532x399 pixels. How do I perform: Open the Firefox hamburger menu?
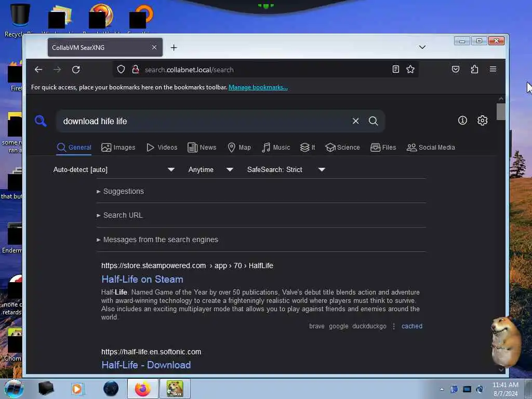(x=493, y=69)
